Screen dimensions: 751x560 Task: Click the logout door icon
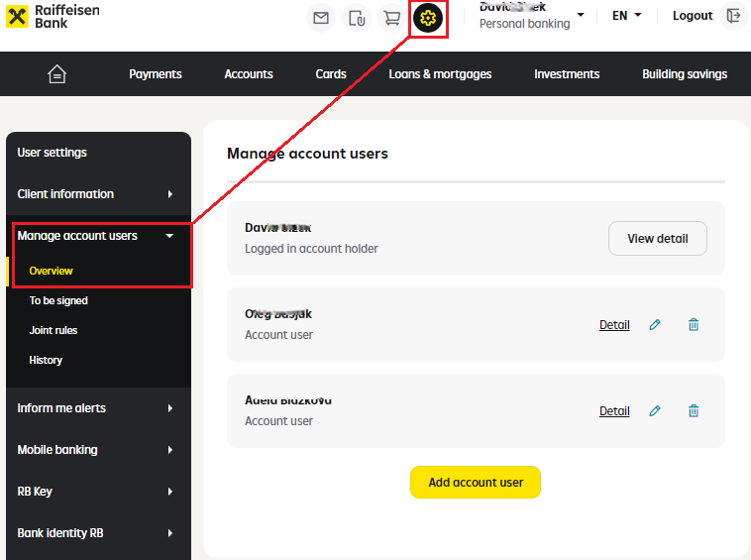pos(733,16)
